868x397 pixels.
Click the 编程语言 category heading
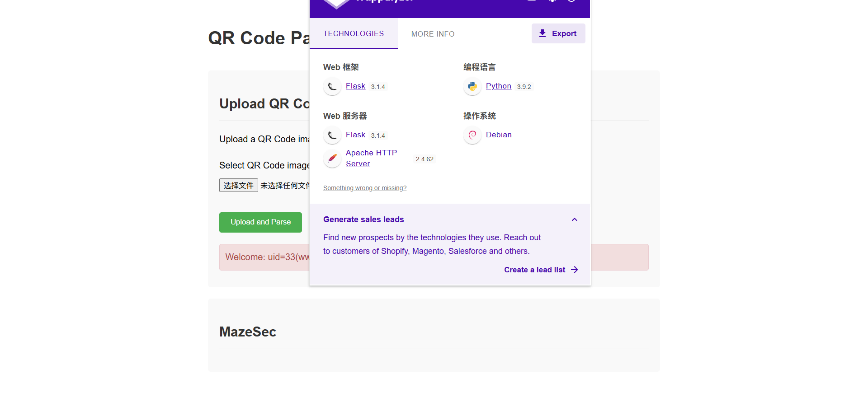pyautogui.click(x=479, y=67)
